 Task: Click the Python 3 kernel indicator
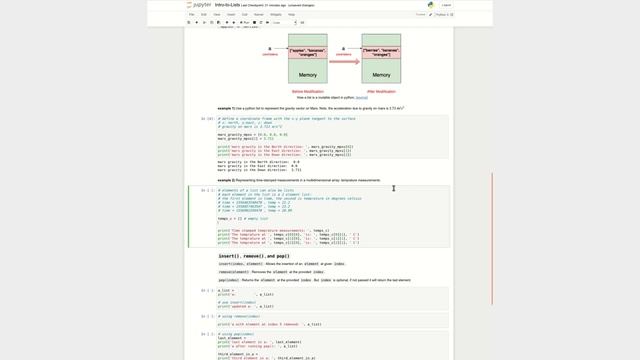click(444, 14)
